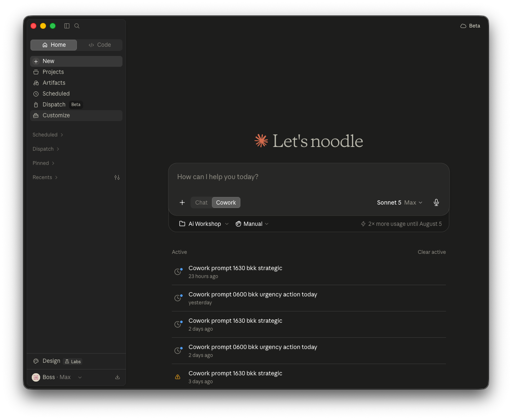512x420 pixels.
Task: Click the cloud Beta indicator
Action: point(470,26)
